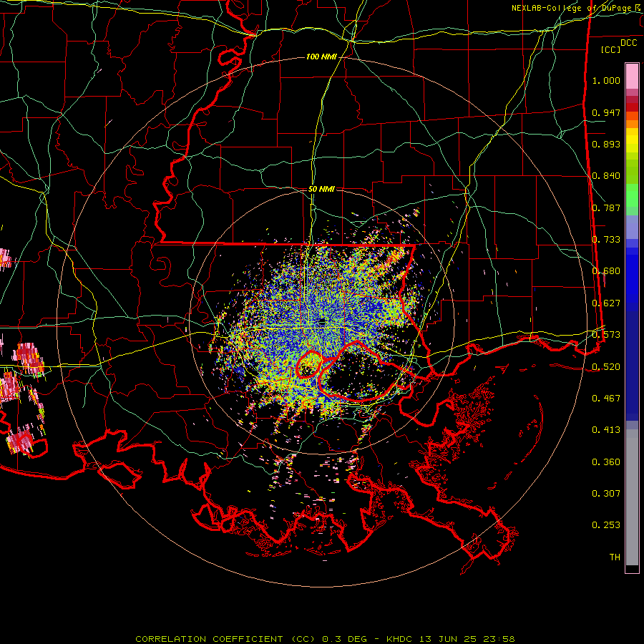Click the 0.573 color scale value
Image resolution: width=644 pixels, height=644 pixels.
tap(606, 335)
